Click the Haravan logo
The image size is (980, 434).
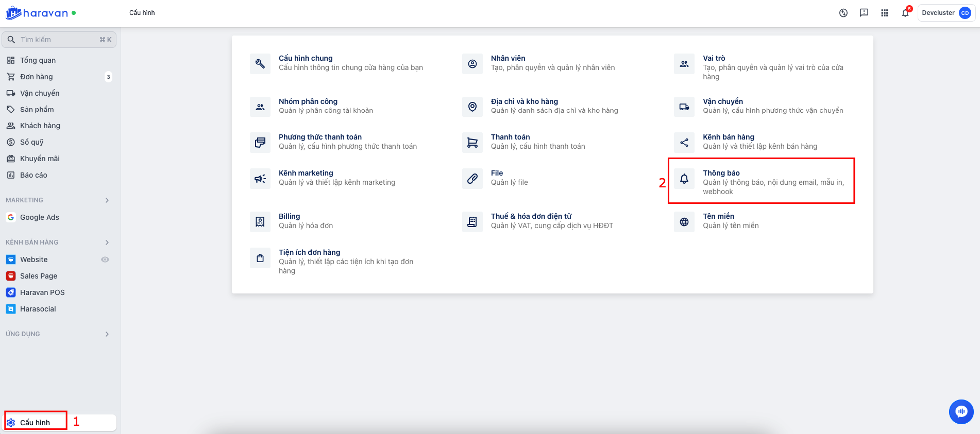pyautogui.click(x=37, y=13)
